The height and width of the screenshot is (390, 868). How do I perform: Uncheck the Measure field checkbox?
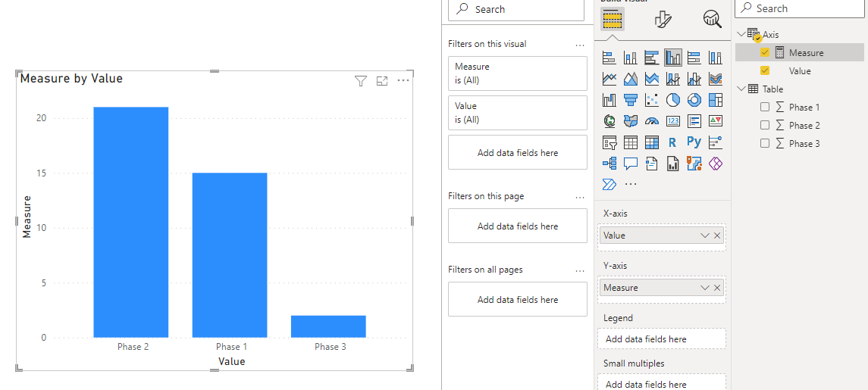[765, 52]
